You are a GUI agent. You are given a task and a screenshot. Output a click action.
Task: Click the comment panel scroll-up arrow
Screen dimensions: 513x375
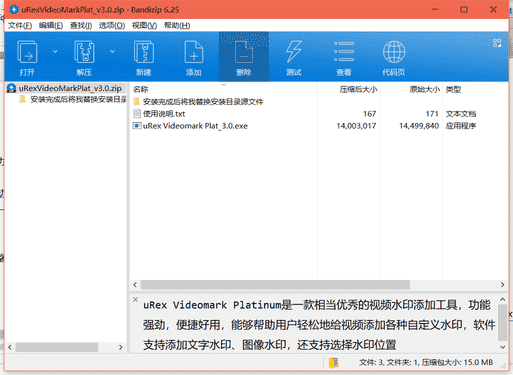pyautogui.click(x=503, y=300)
